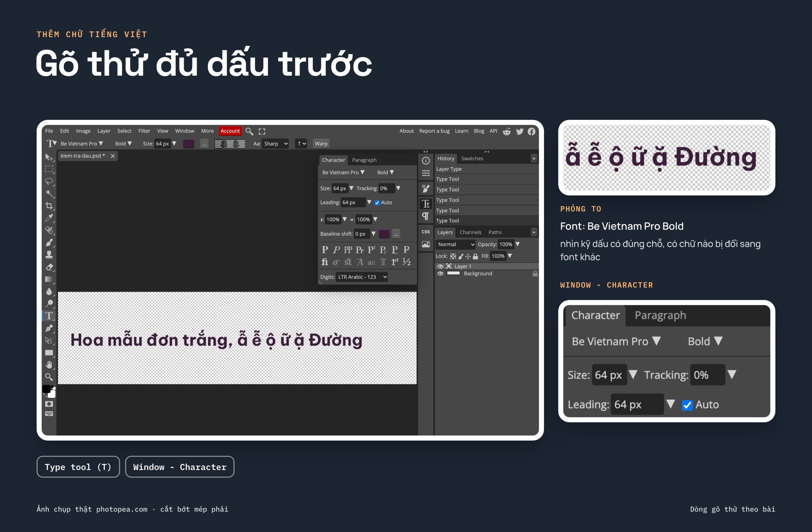Viewport: 812px width, 532px height.
Task: Select the Magic Wand tool
Action: 49,194
